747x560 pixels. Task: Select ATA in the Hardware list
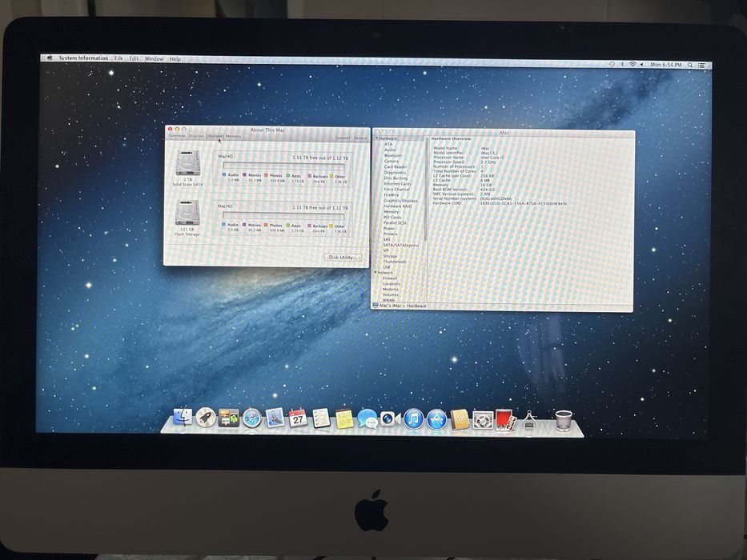389,144
